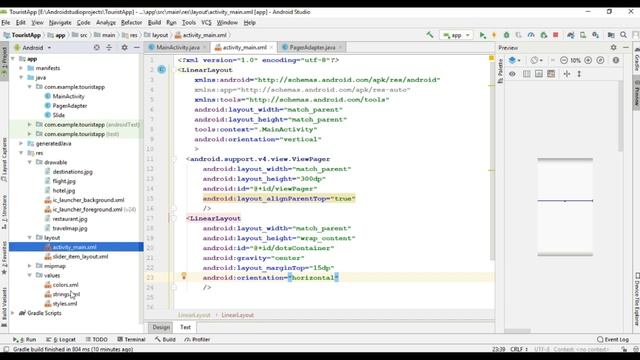Open the preview orientation dropdown

536,60
